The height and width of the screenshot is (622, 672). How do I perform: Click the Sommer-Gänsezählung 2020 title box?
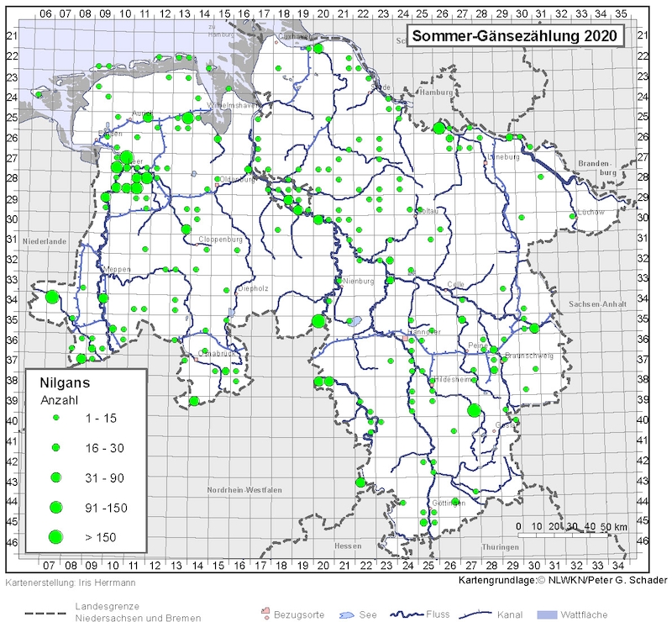click(515, 36)
